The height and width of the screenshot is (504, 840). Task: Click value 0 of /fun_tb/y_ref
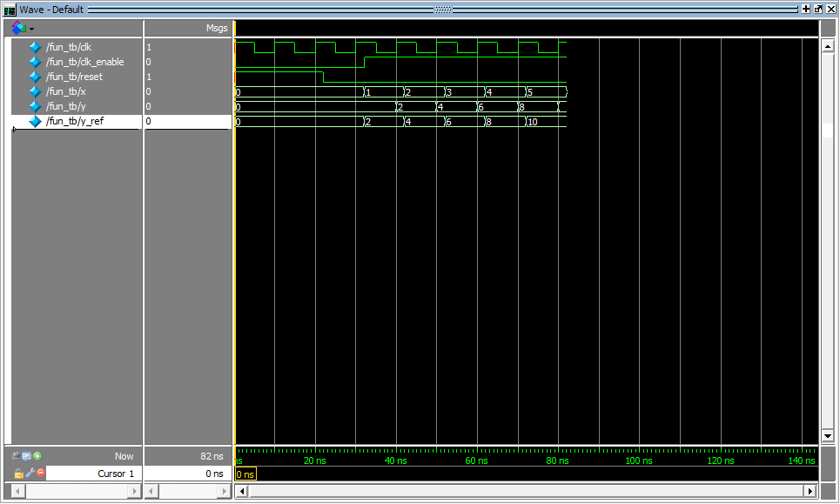148,121
